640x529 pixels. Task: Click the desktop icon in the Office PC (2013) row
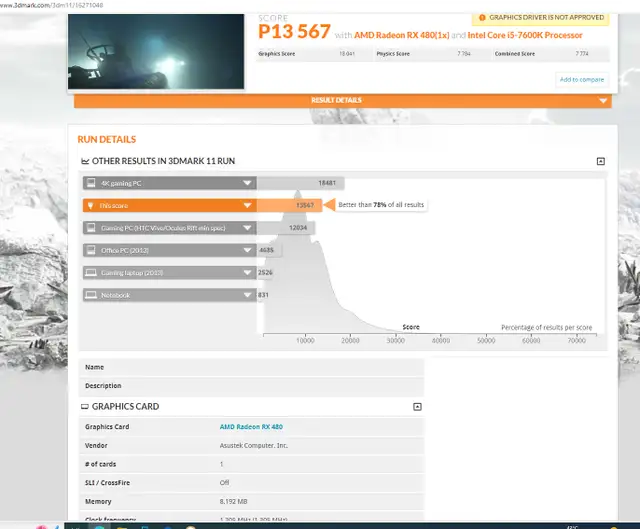(x=91, y=250)
